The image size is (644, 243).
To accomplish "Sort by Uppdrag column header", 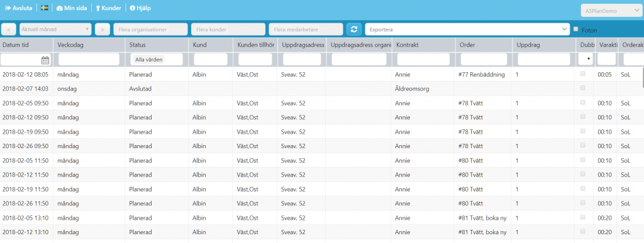I will pyautogui.click(x=544, y=45).
